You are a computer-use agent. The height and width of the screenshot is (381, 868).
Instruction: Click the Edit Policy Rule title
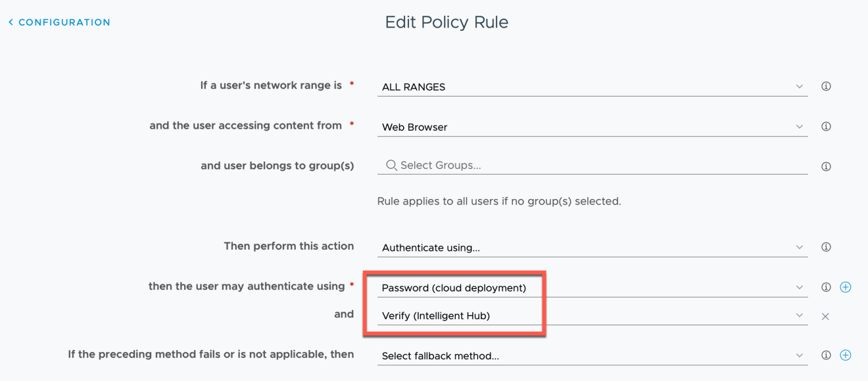click(446, 22)
